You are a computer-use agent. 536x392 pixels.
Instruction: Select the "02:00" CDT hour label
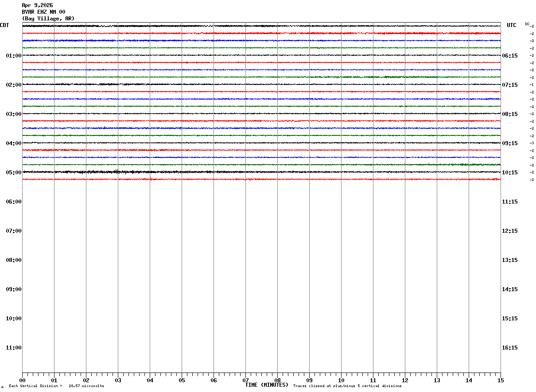(14, 85)
